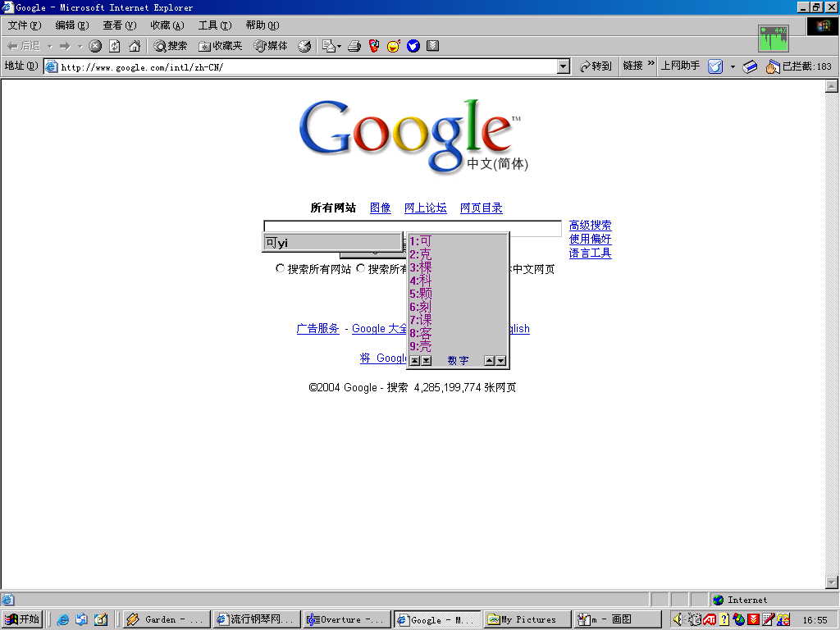
Task: Click the Start (开始) button
Action: coord(22,619)
